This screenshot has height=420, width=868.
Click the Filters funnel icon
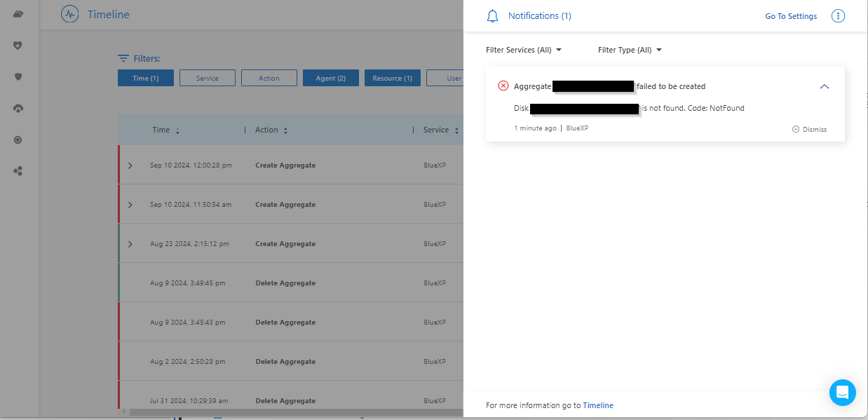point(123,58)
